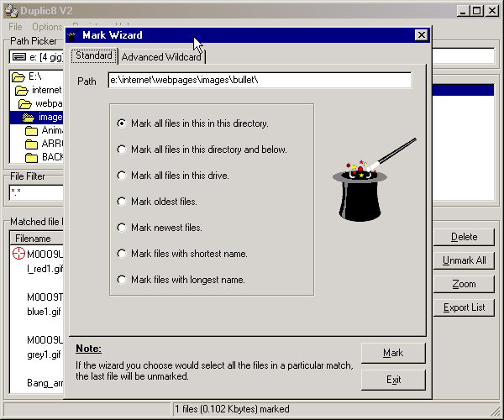The height and width of the screenshot is (420, 504).
Task: Click the Unmark All button
Action: 464,260
